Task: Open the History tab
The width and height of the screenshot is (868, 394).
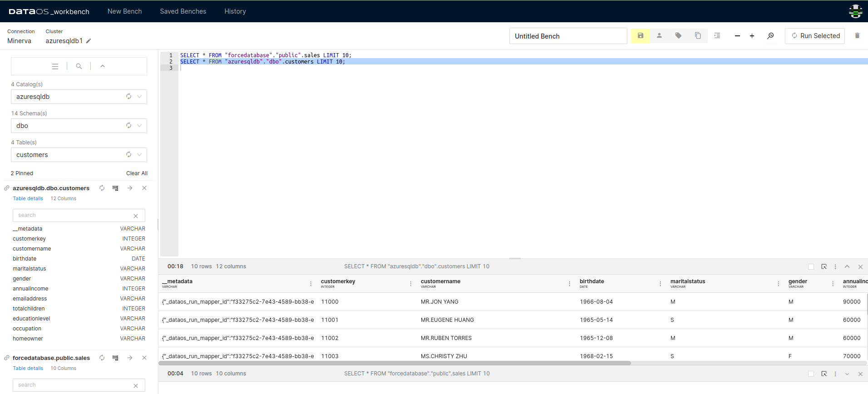Action: (235, 11)
